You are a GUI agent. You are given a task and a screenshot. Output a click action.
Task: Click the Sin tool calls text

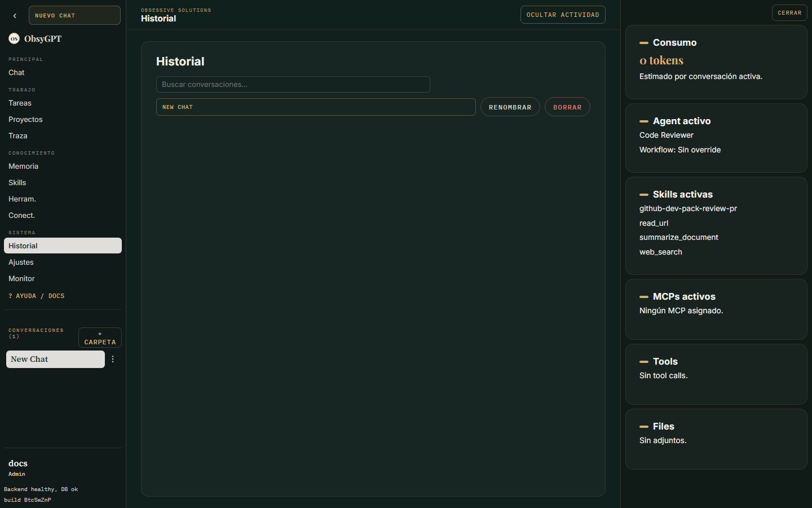point(664,376)
